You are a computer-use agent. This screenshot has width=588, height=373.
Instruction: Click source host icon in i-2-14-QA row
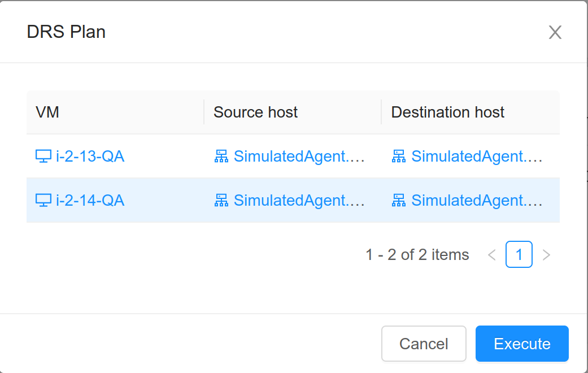click(x=221, y=201)
